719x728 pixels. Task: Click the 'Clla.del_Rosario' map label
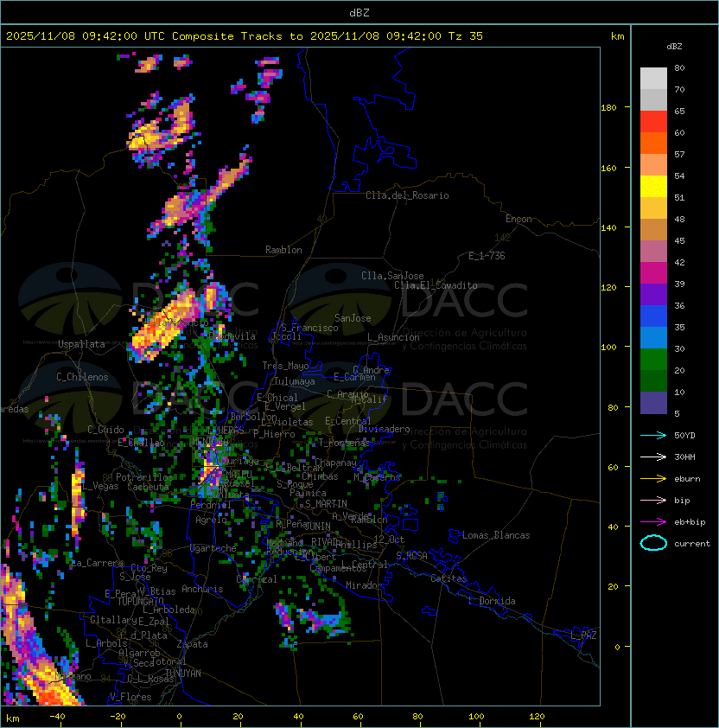click(407, 195)
